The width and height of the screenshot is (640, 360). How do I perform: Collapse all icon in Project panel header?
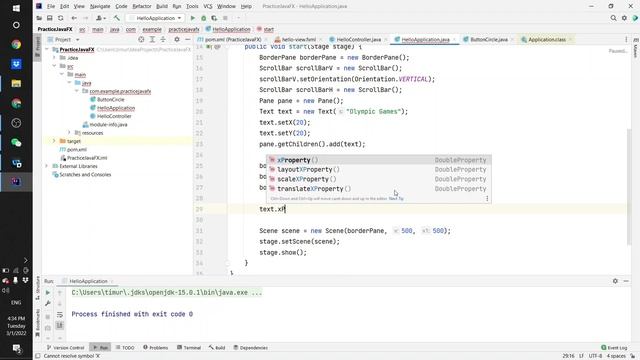(163, 40)
